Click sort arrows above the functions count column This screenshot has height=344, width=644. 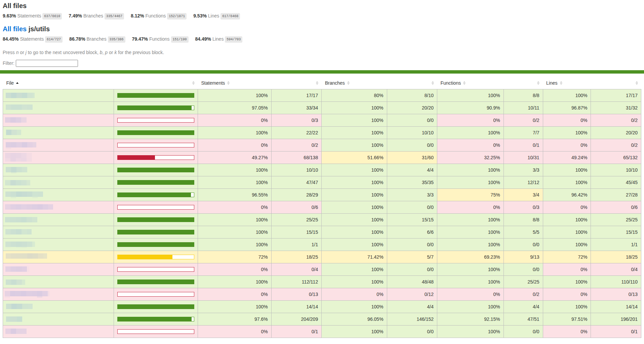coord(538,83)
